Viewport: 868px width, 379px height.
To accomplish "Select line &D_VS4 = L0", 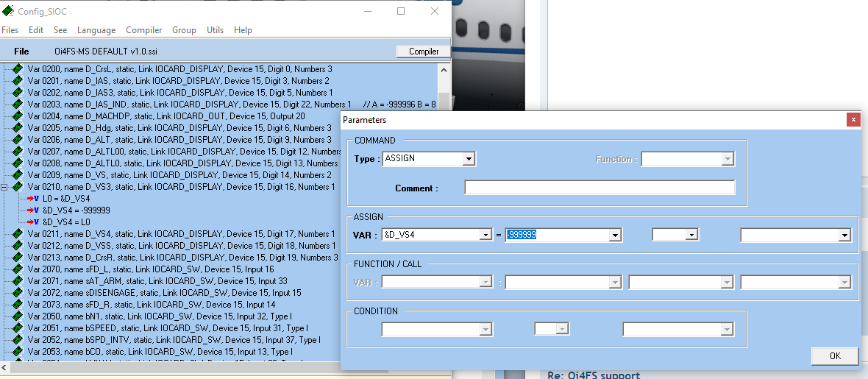I will click(66, 222).
